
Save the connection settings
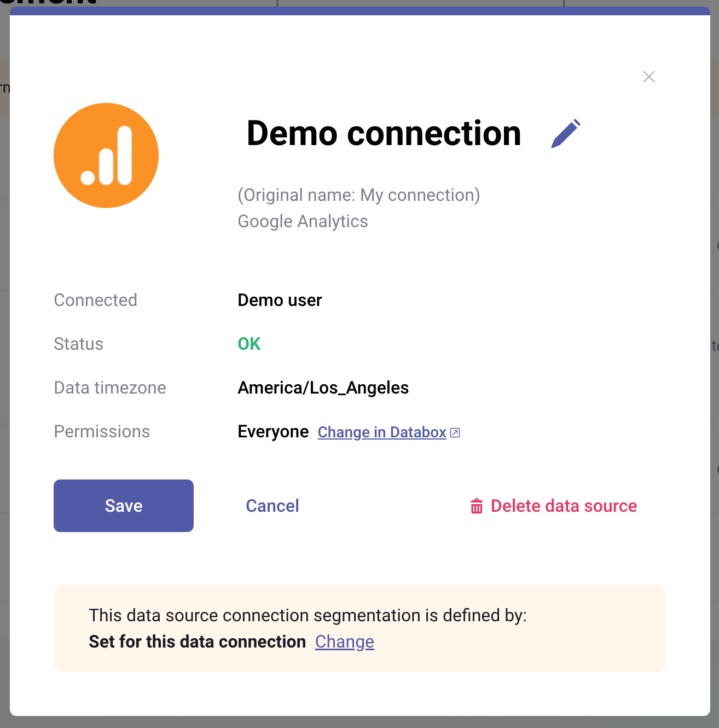pos(123,505)
